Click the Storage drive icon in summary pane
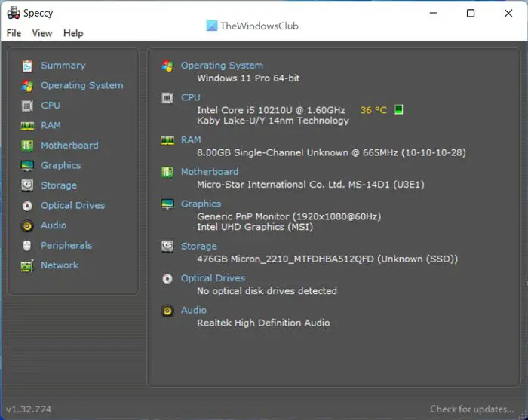 tap(167, 247)
